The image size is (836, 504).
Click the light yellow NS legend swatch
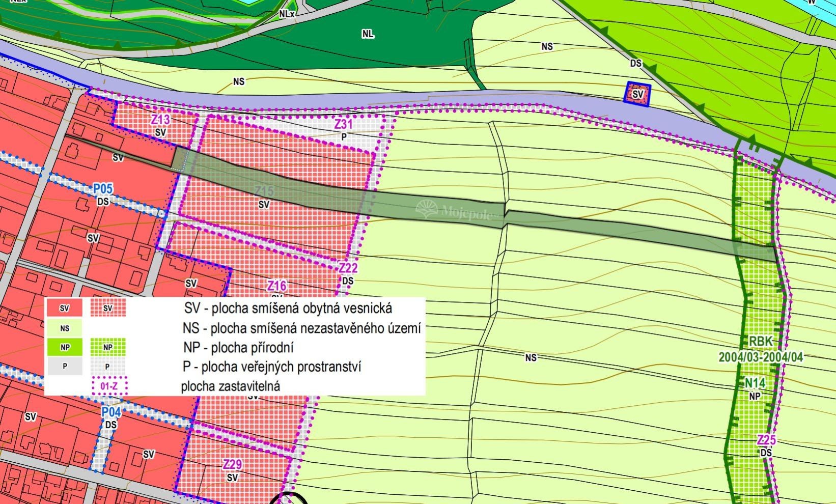pos(65,328)
